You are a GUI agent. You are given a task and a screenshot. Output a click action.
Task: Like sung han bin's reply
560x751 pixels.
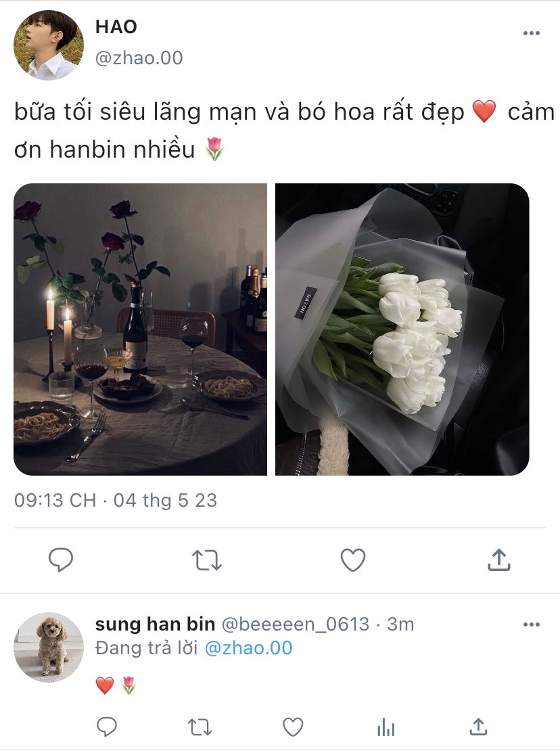[x=292, y=727]
